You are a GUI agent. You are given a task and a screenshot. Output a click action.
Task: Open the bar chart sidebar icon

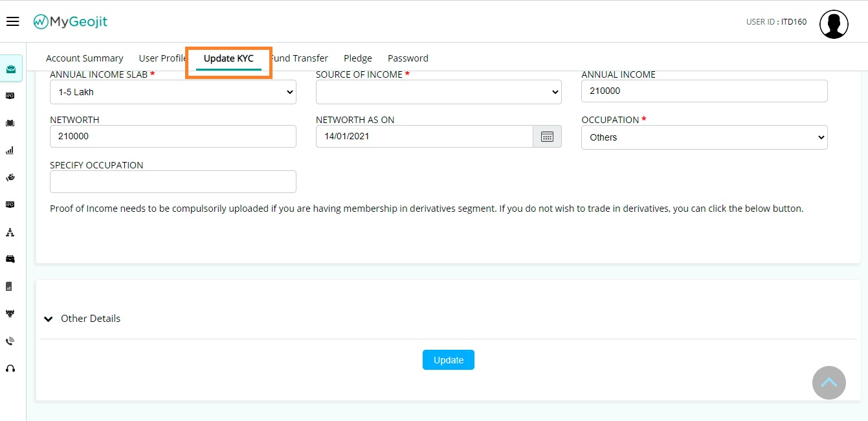pyautogui.click(x=10, y=150)
